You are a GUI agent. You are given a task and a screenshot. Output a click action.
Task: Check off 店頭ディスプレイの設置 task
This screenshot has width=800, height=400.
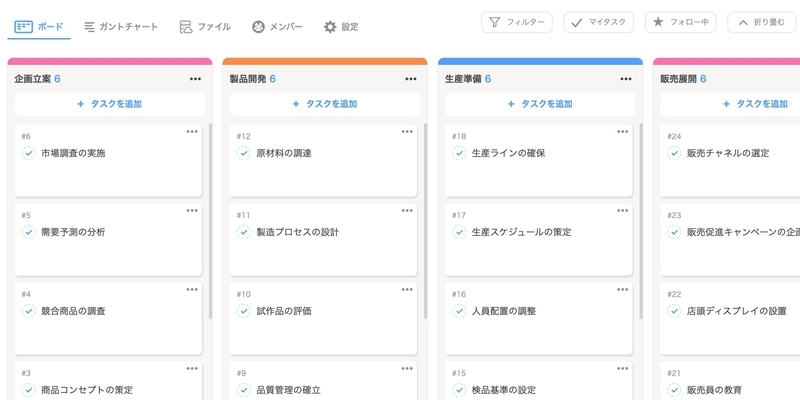[674, 311]
